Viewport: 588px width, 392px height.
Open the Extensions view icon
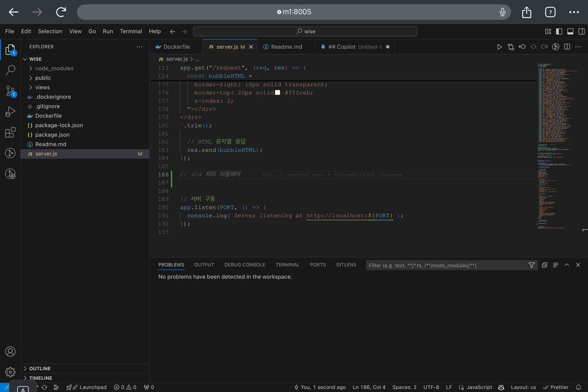click(11, 132)
